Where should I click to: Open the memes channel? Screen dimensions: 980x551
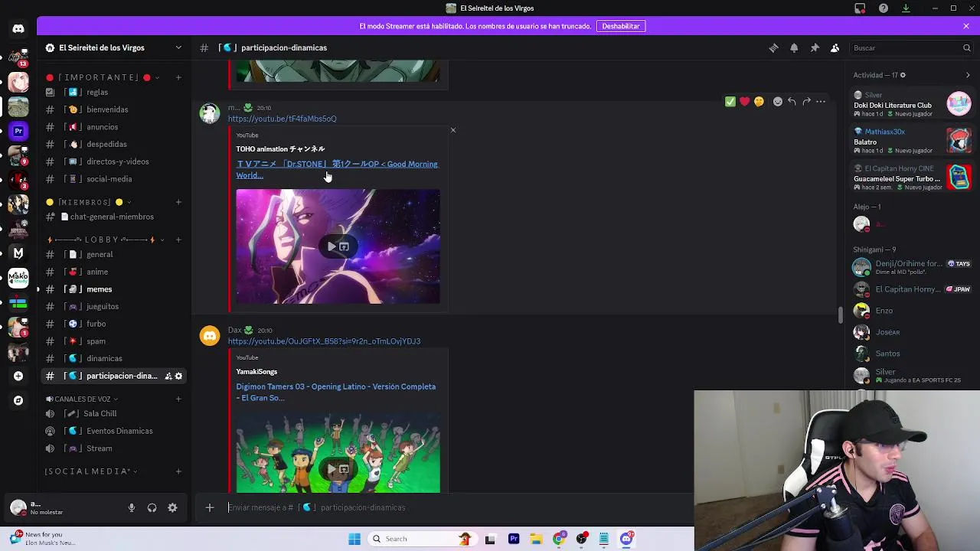tap(113, 289)
